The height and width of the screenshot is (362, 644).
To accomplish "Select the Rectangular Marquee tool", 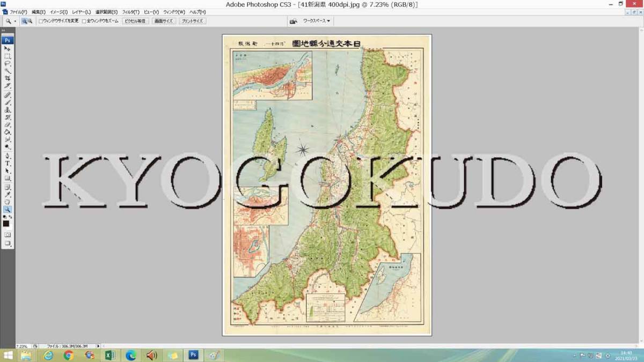I will [8, 56].
